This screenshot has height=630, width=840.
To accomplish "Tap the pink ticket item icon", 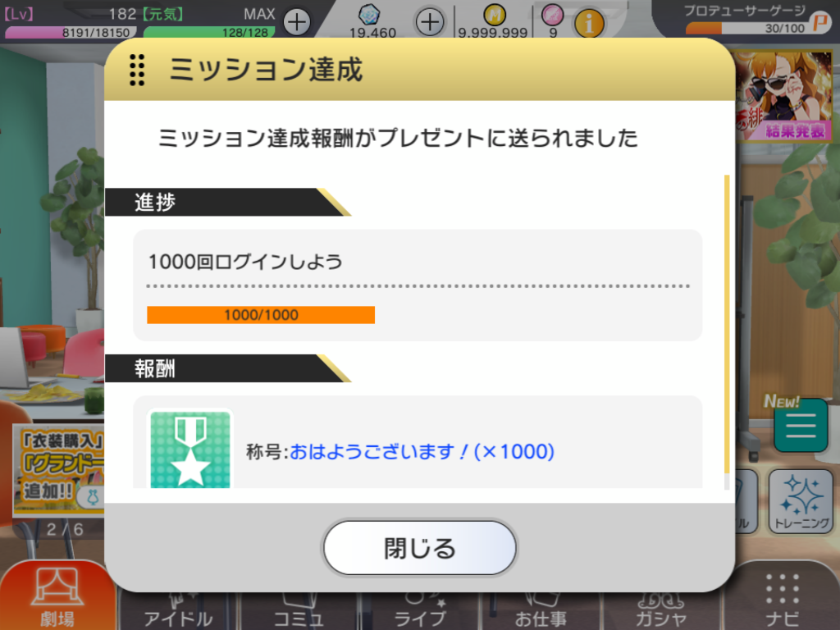I will [x=552, y=15].
